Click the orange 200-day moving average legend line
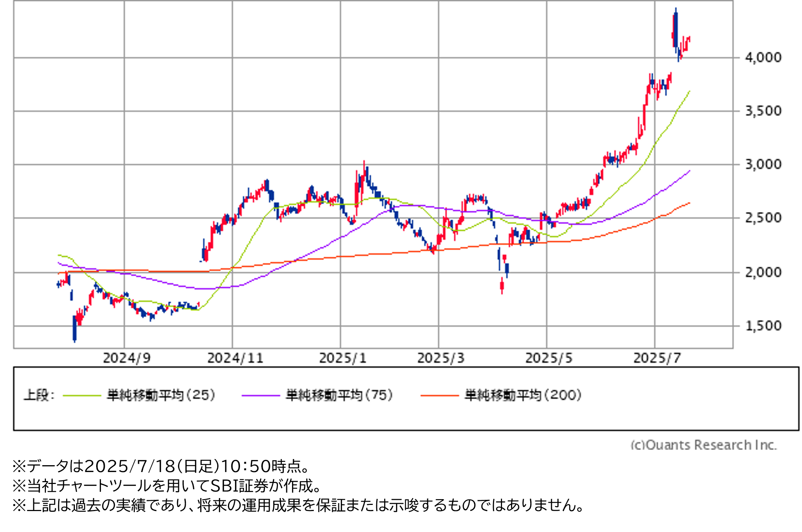Image resolution: width=802 pixels, height=532 pixels. (439, 395)
